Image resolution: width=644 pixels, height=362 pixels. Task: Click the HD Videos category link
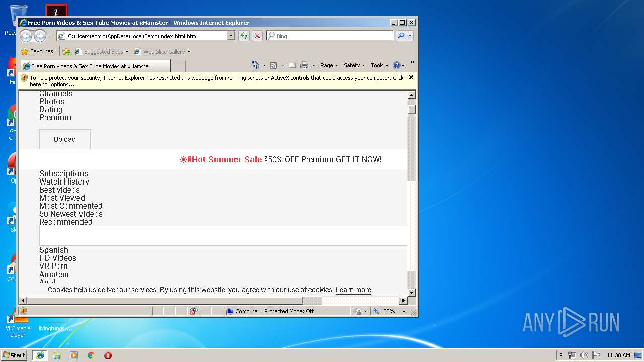point(58,258)
